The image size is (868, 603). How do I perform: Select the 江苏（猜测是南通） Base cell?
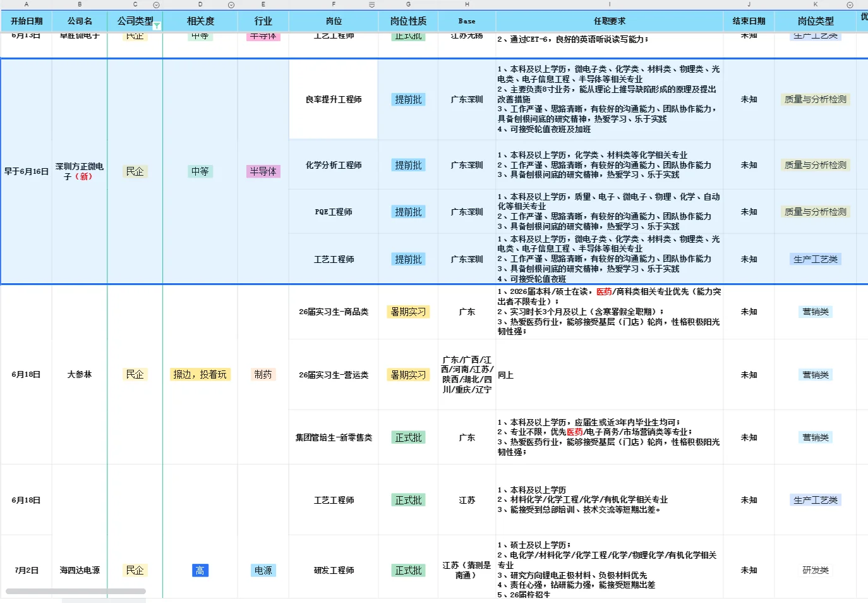click(x=467, y=570)
